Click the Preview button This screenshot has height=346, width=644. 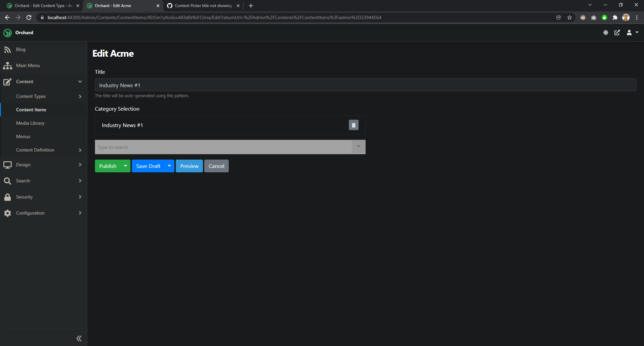coord(189,166)
